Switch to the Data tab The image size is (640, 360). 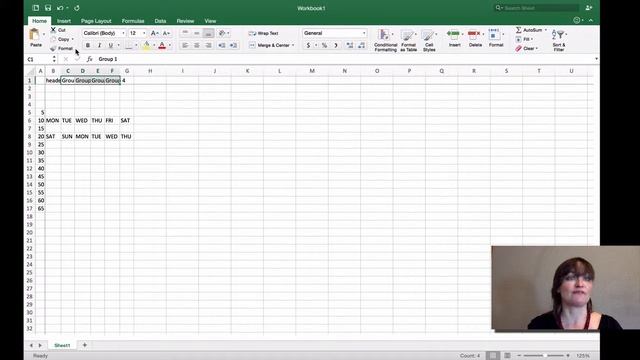pos(160,21)
